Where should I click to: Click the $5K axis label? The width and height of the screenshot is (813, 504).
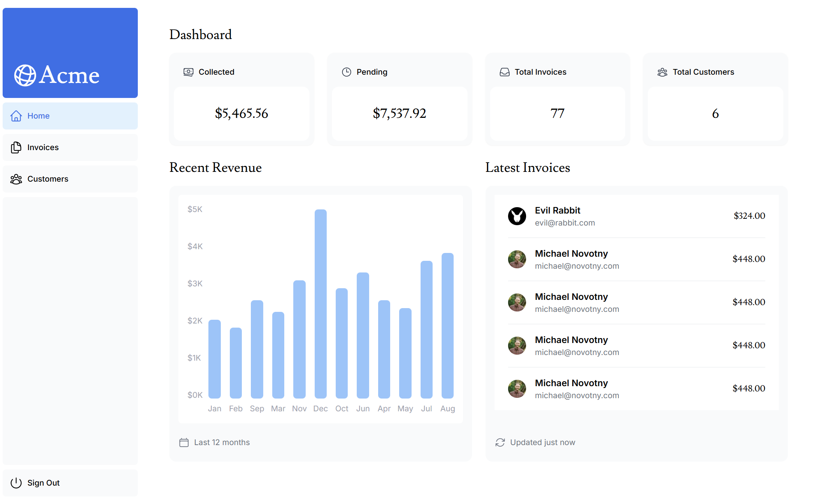[195, 209]
